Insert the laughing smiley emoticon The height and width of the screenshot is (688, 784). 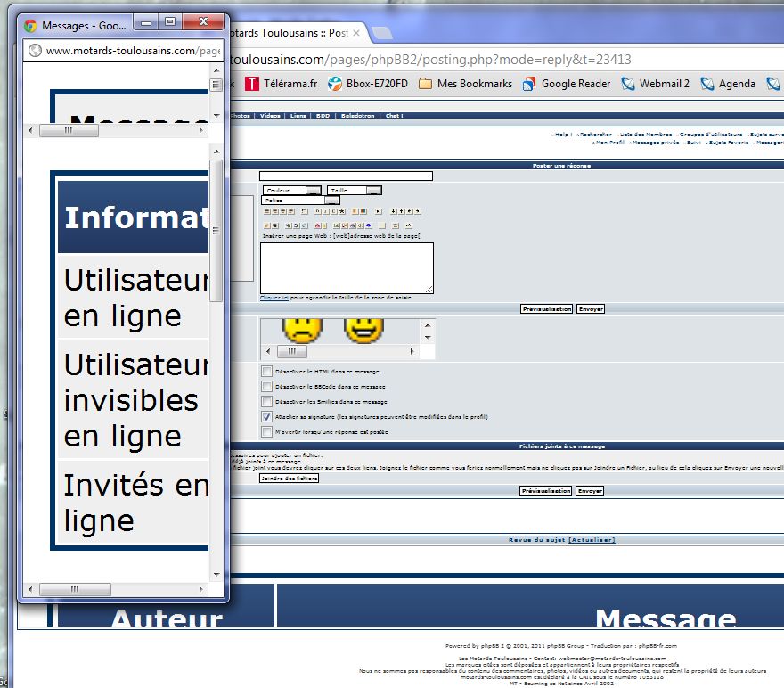(x=363, y=331)
